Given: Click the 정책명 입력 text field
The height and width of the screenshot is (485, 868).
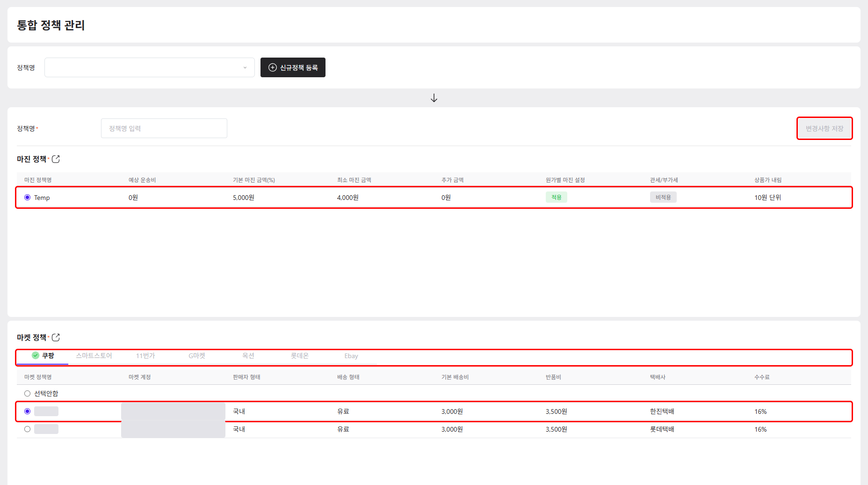Looking at the screenshot, I should (164, 128).
